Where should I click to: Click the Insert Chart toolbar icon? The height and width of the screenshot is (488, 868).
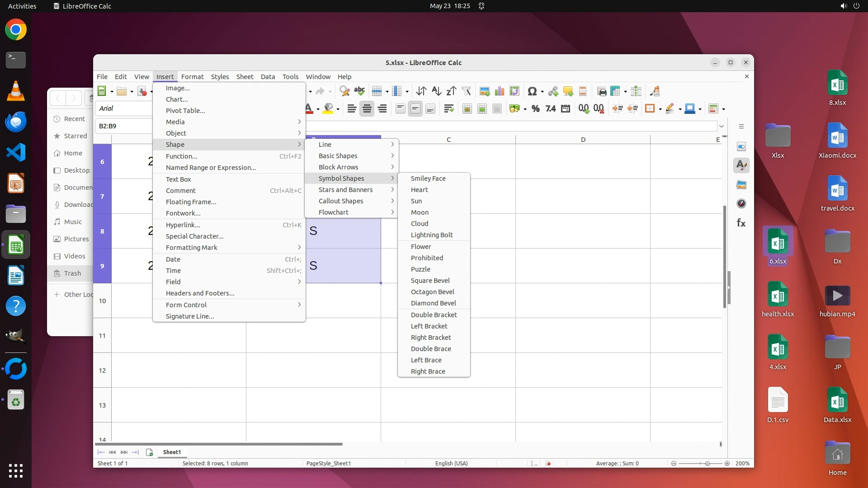coord(500,91)
